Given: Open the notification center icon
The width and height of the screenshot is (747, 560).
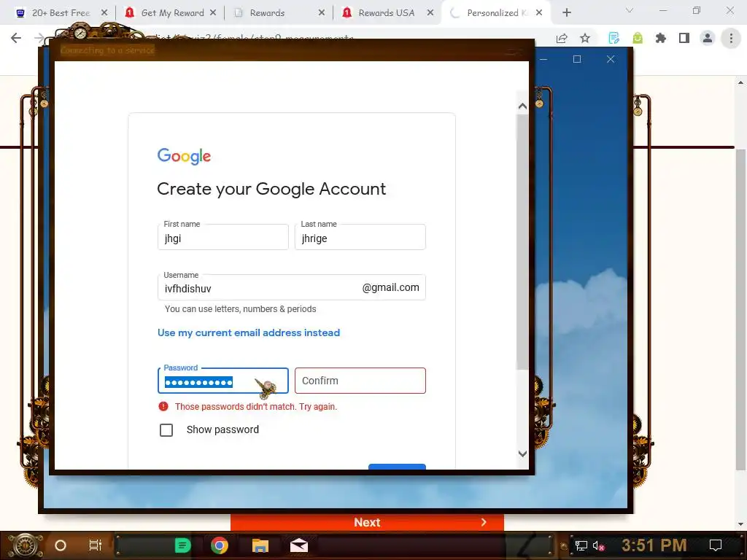Looking at the screenshot, I should 716,545.
